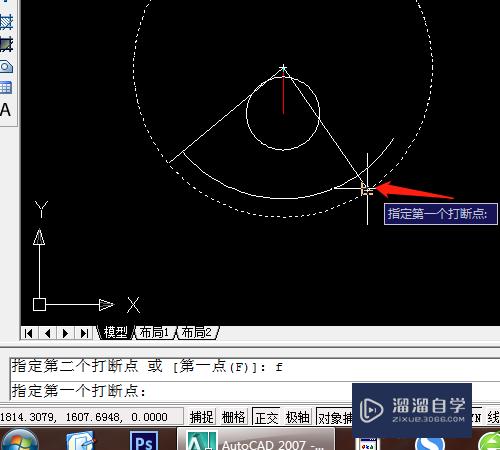This screenshot has height=450, width=500.
Task: Toggle 捕捉 snap mode in status bar
Action: tap(201, 417)
